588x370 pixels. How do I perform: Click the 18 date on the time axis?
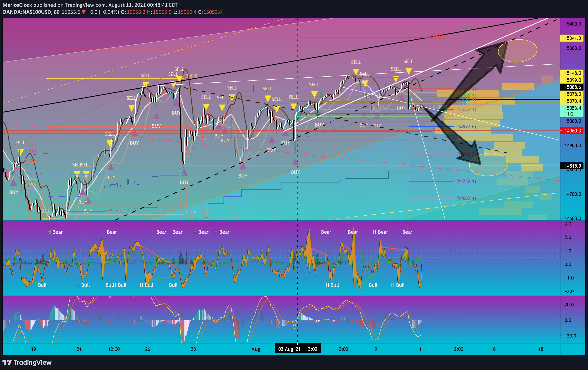[541, 349]
